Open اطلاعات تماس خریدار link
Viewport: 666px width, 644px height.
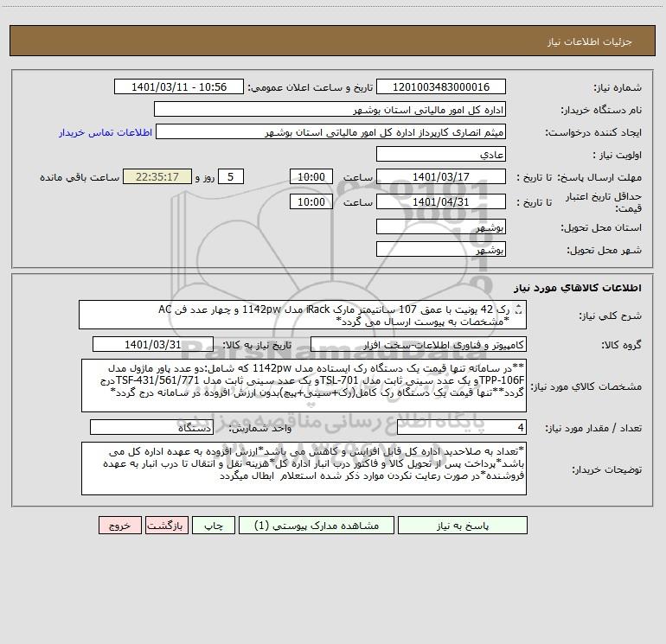(106, 132)
